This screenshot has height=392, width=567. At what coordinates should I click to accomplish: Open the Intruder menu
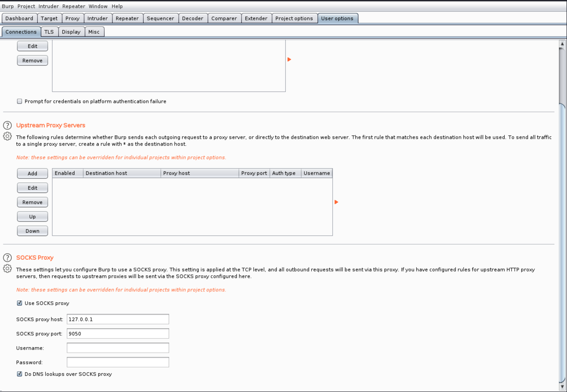tap(49, 6)
